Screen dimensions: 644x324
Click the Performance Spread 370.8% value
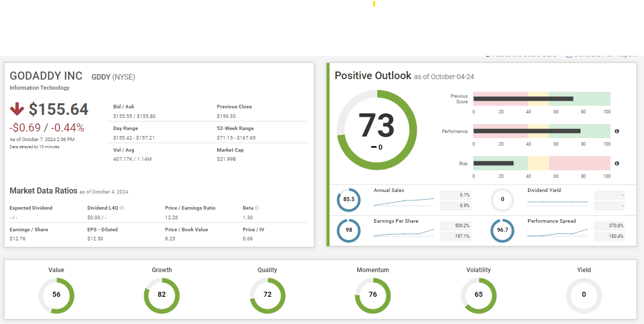616,225
